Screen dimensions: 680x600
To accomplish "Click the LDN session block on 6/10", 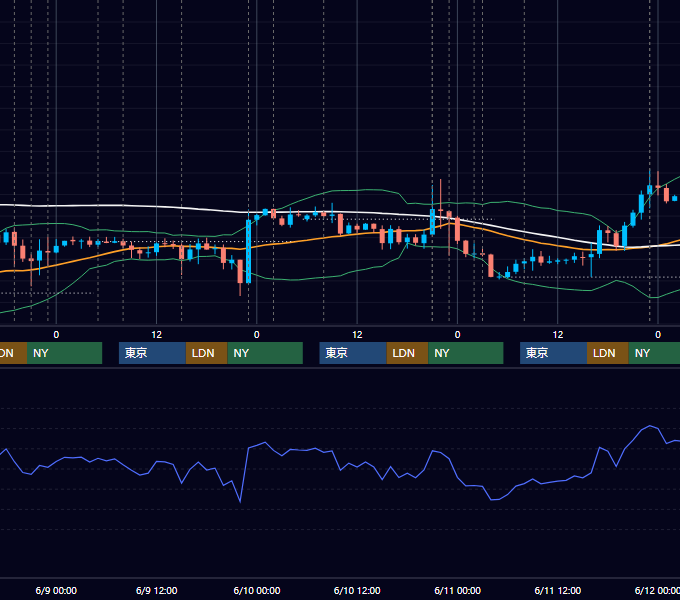I will [407, 353].
